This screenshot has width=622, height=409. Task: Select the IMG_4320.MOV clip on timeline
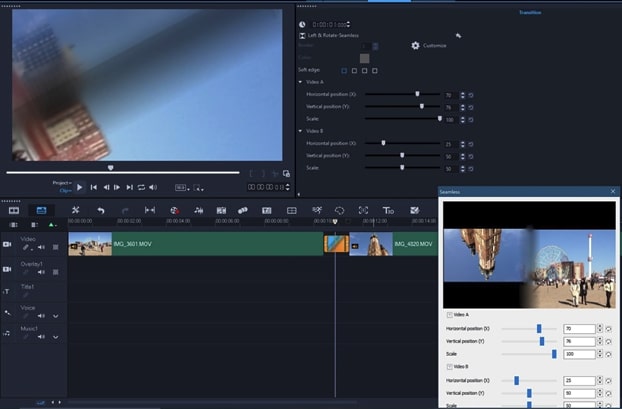394,244
